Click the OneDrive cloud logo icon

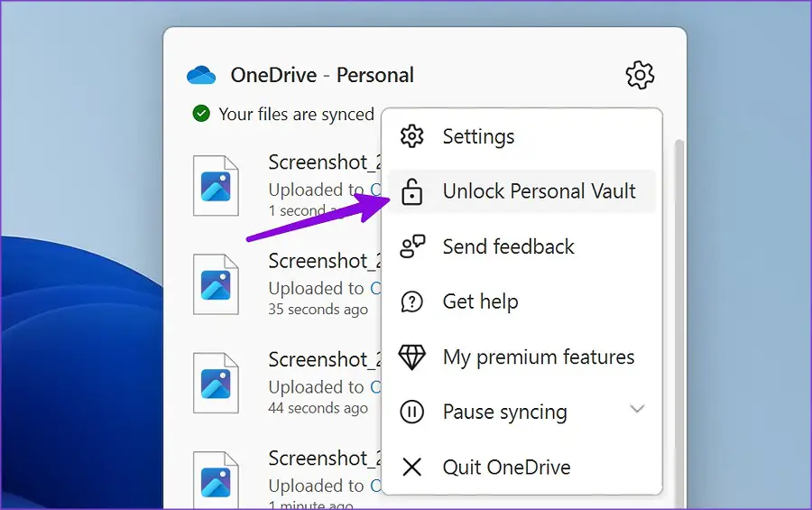200,75
